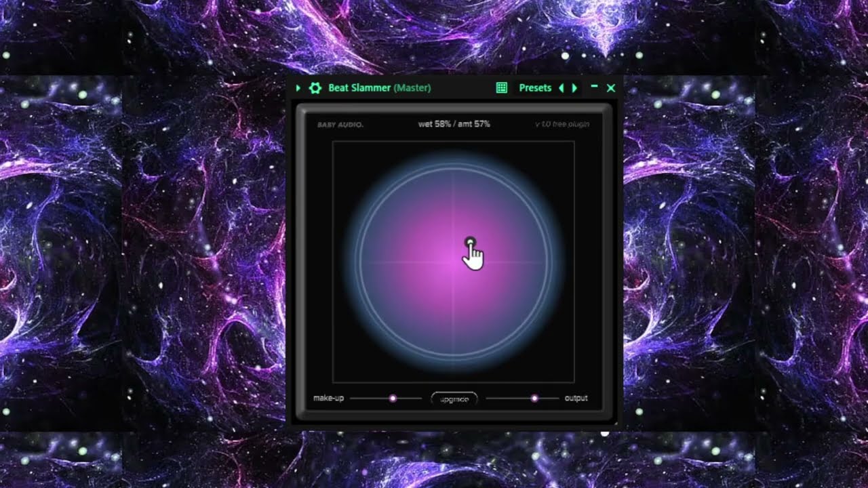
Task: Click the output level slider handle
Action: click(x=534, y=399)
